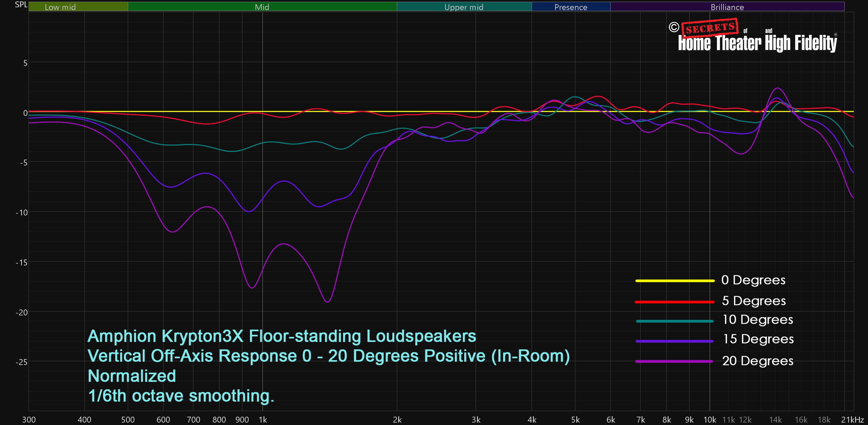
Task: Click the 16k frequency axis label
Action: (x=801, y=420)
